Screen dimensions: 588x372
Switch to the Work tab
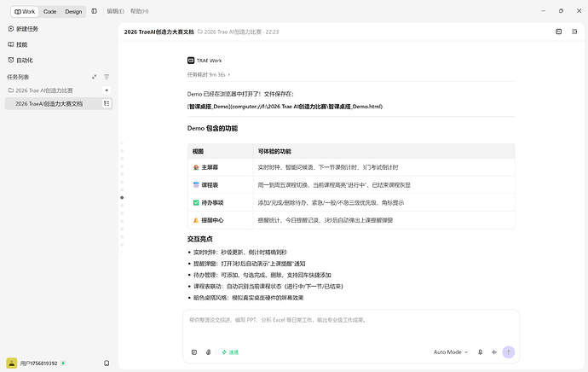coord(25,12)
